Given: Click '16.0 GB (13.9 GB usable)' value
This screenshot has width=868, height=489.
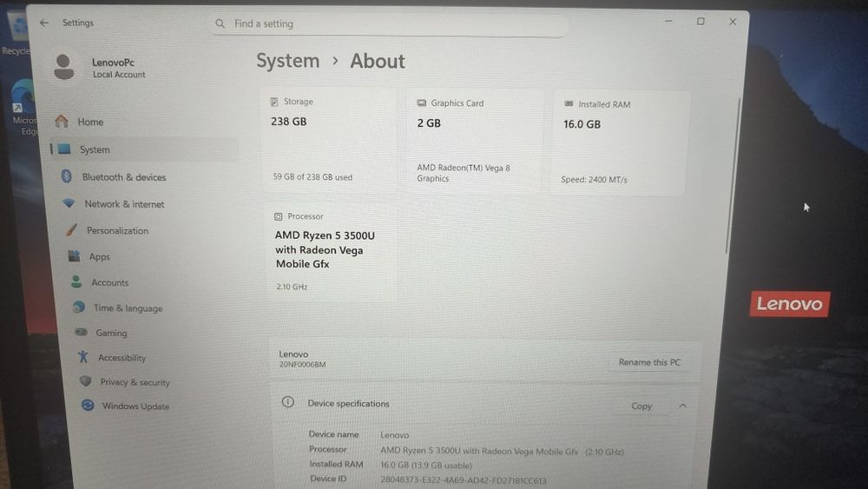Looking at the screenshot, I should point(425,466).
